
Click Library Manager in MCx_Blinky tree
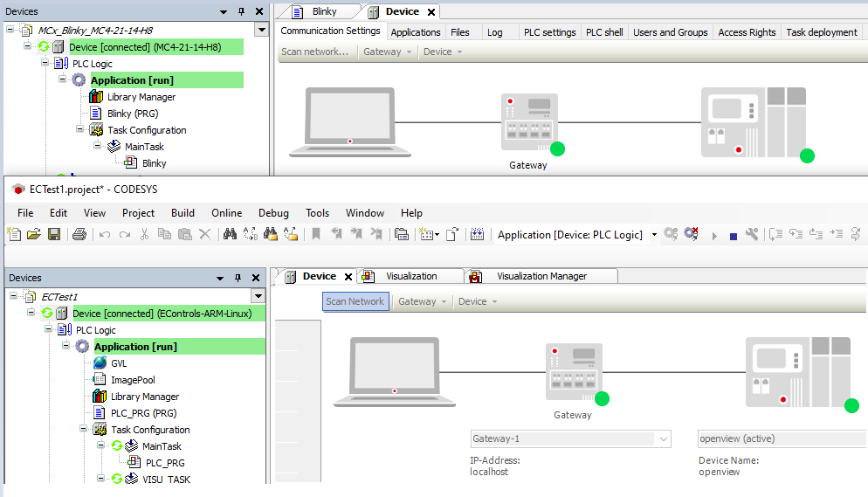(x=141, y=97)
